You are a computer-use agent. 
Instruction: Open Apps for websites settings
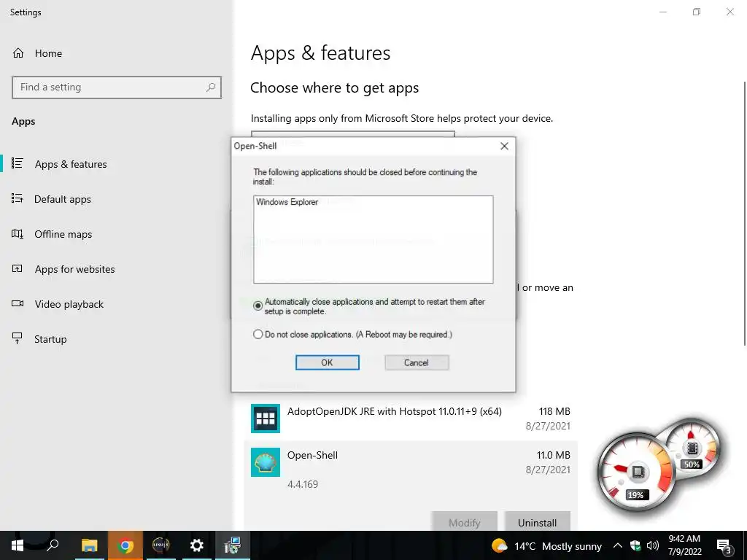tap(75, 269)
